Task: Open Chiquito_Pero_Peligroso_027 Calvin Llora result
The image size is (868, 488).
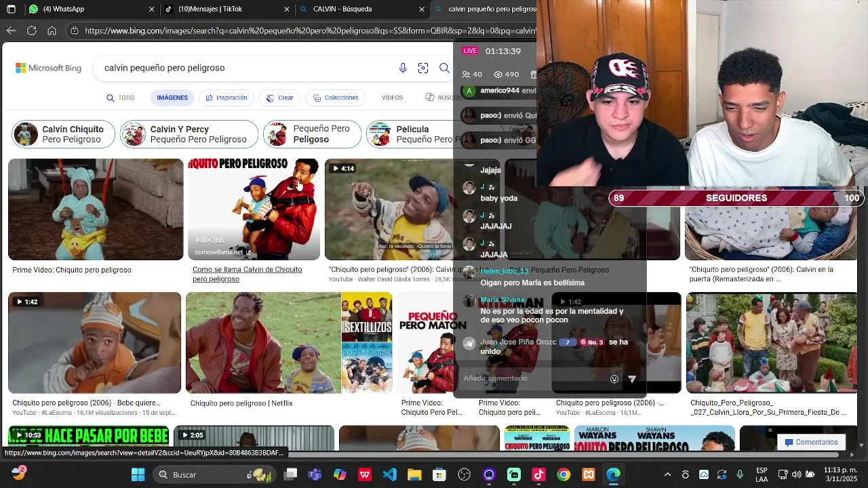Action: [768, 407]
